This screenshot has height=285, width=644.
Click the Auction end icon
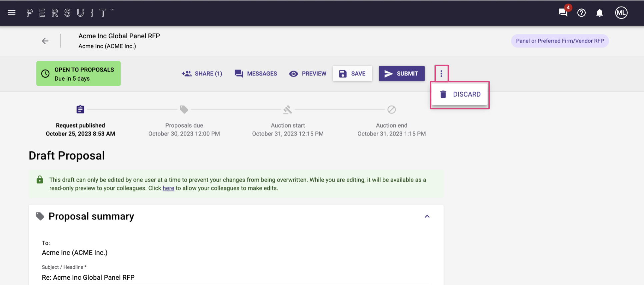coord(392,109)
